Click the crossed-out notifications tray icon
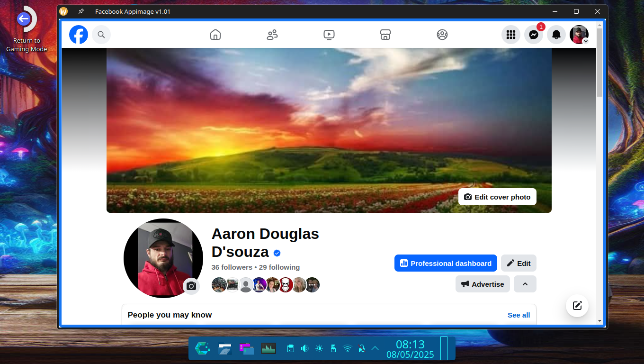This screenshot has width=644, height=364. pos(361,348)
